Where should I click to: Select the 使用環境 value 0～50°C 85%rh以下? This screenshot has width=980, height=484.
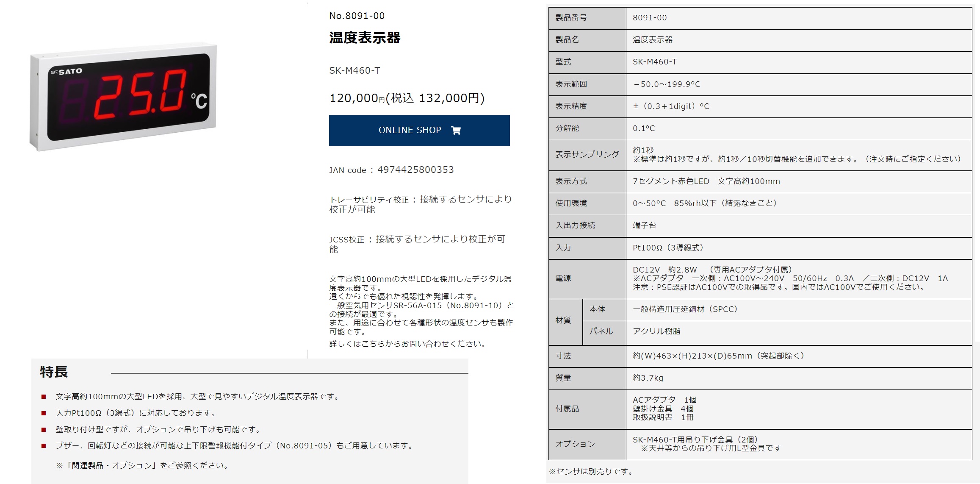pyautogui.click(x=705, y=203)
